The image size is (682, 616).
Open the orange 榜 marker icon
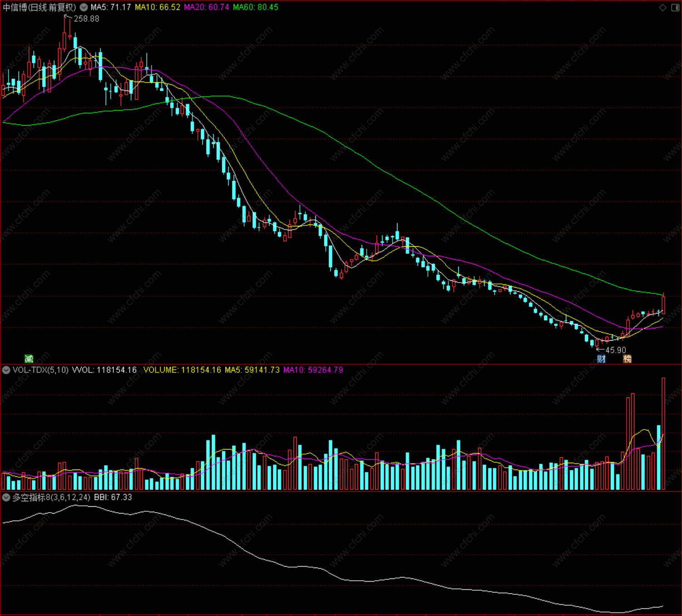pyautogui.click(x=627, y=359)
